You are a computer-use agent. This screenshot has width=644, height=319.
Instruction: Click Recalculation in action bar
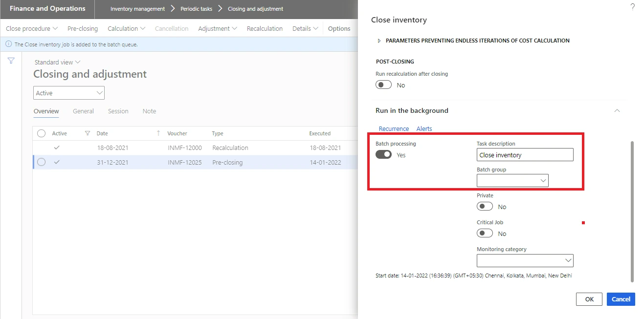[265, 28]
